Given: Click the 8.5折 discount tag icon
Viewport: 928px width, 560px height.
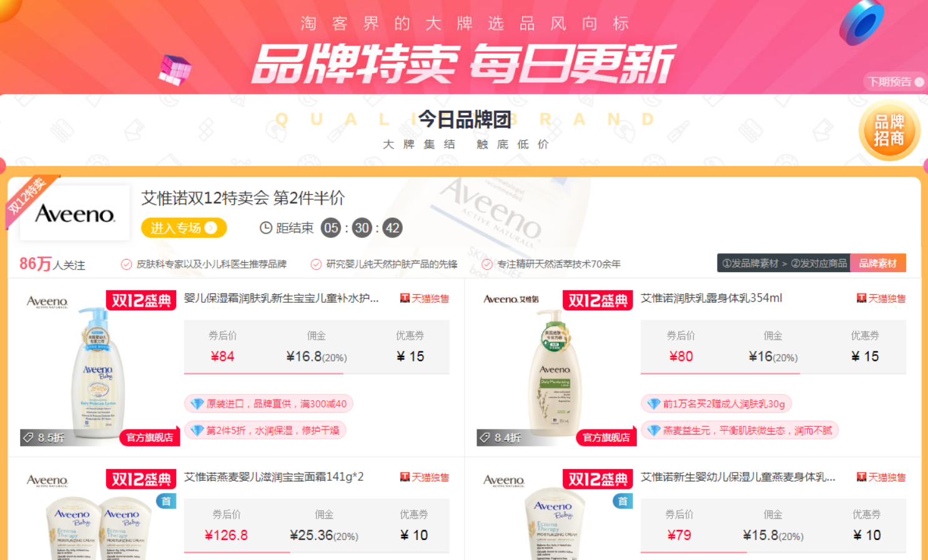Looking at the screenshot, I should point(29,438).
